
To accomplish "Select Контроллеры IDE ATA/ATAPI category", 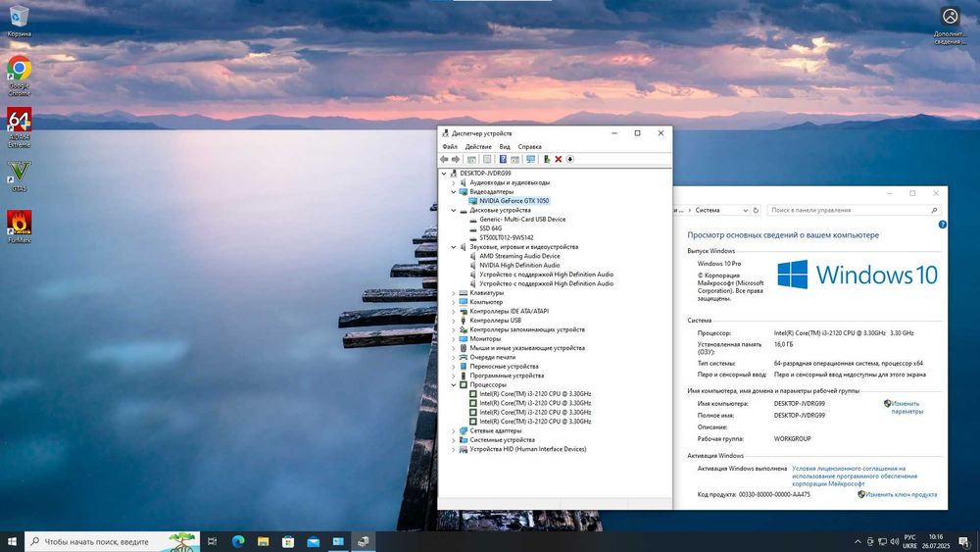I will (509, 312).
